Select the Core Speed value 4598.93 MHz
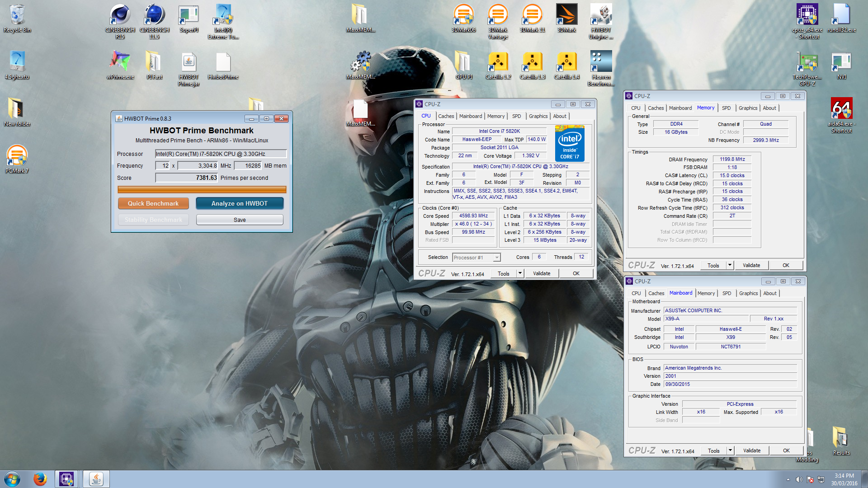This screenshot has height=488, width=868. [x=473, y=216]
